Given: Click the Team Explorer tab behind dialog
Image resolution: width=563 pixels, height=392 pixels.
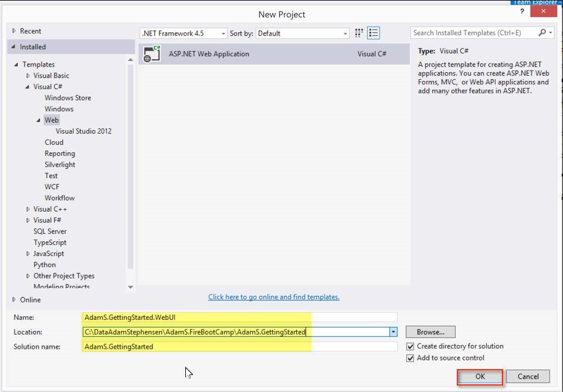Looking at the screenshot, I should pos(535,2).
